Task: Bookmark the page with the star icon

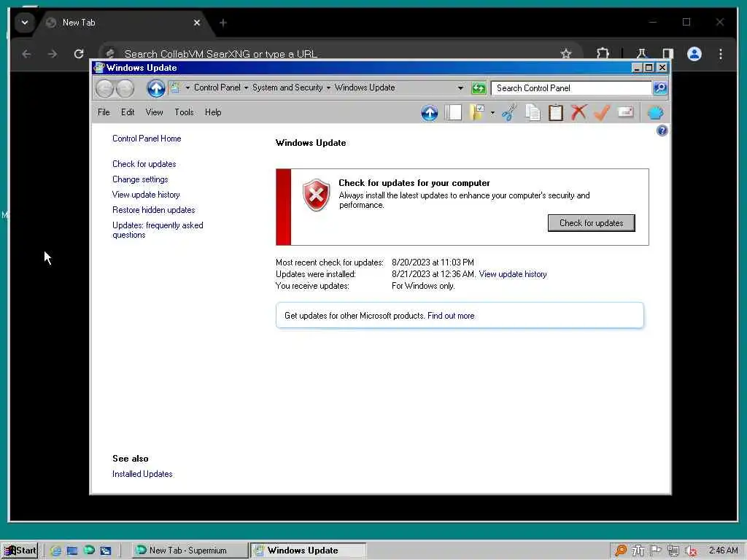Action: 565,54
